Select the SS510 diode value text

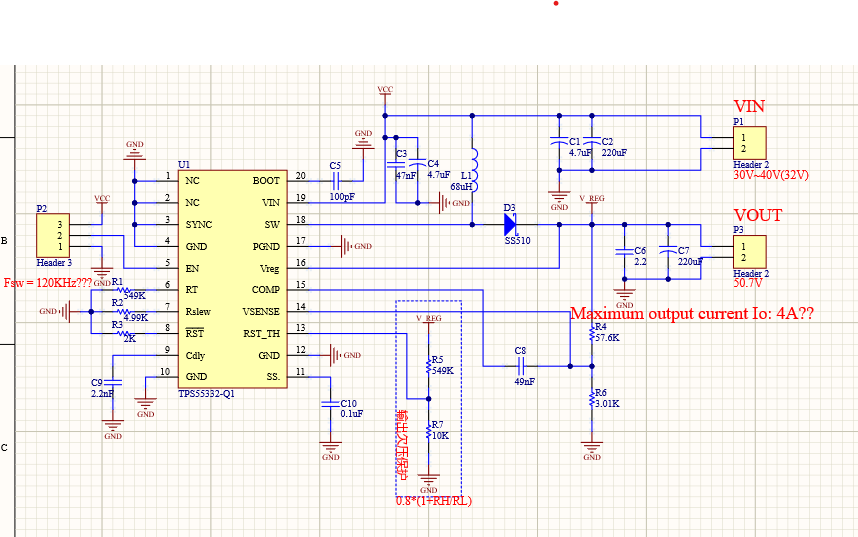click(517, 241)
